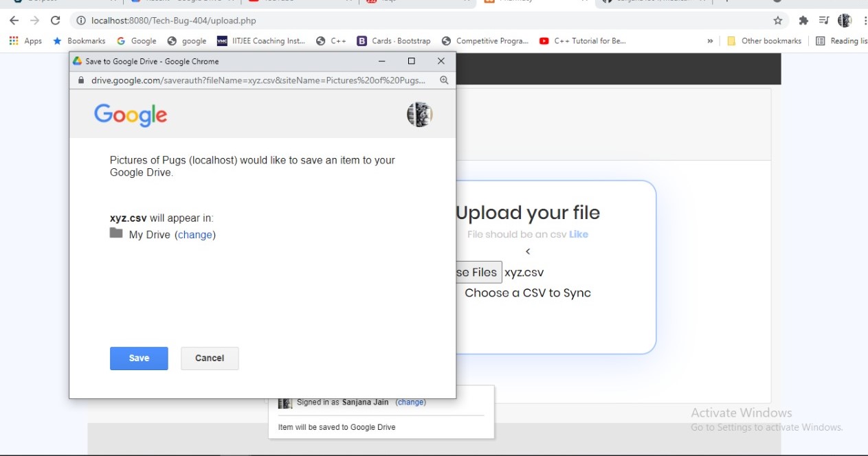Click the bold xyz.csv text in Save dialog

tap(129, 218)
